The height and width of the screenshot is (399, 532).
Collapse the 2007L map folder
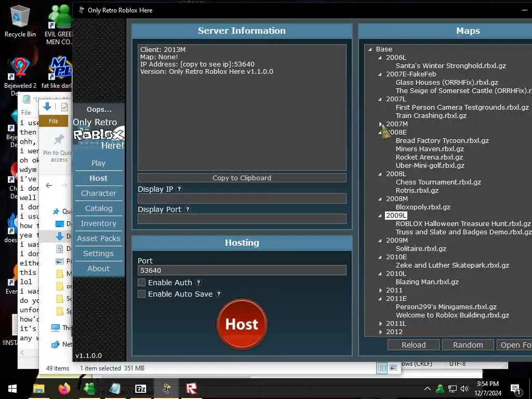click(380, 99)
